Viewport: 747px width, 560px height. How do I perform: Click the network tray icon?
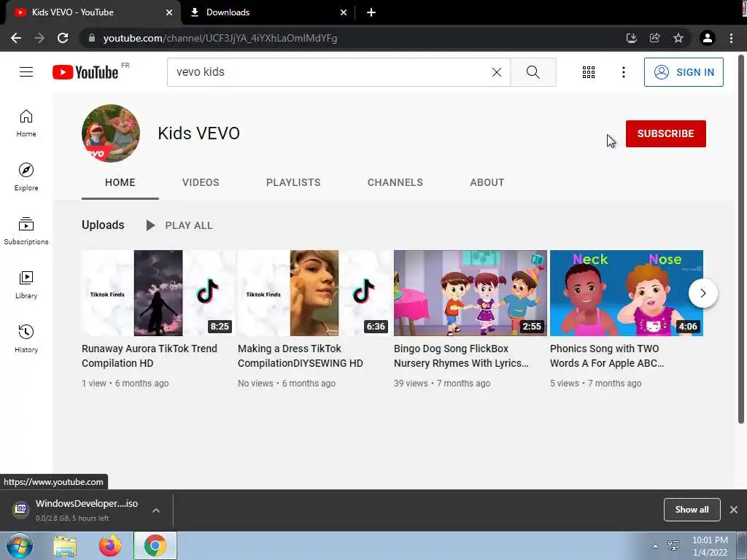coord(673,545)
